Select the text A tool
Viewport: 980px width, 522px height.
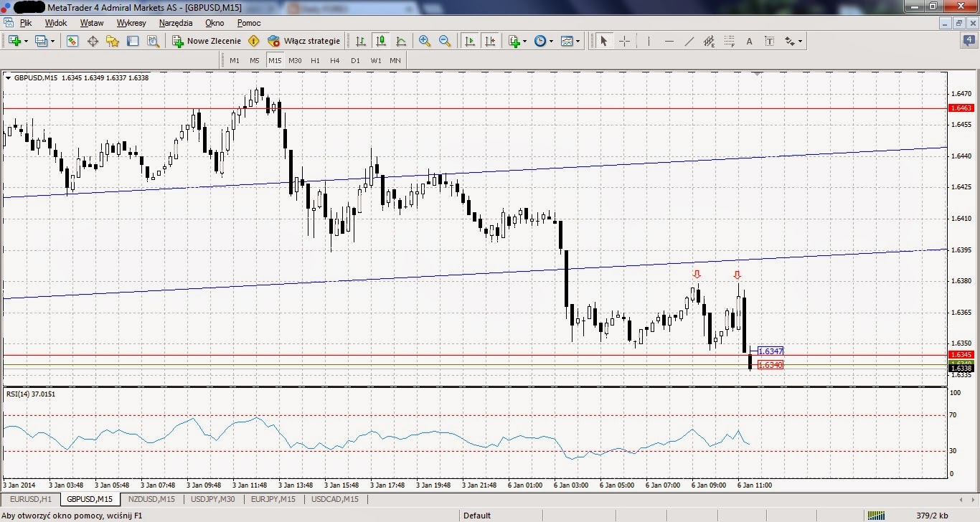point(750,41)
